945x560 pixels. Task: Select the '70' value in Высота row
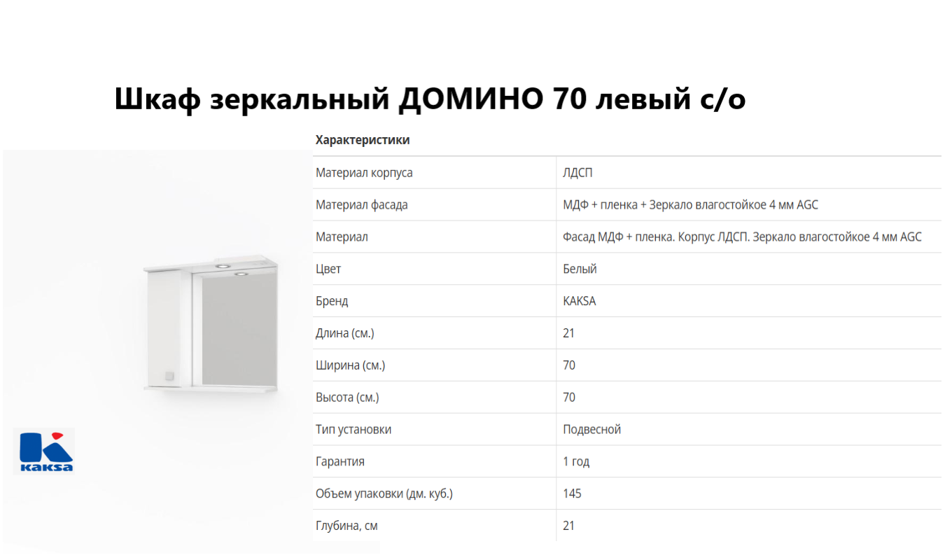click(x=569, y=398)
